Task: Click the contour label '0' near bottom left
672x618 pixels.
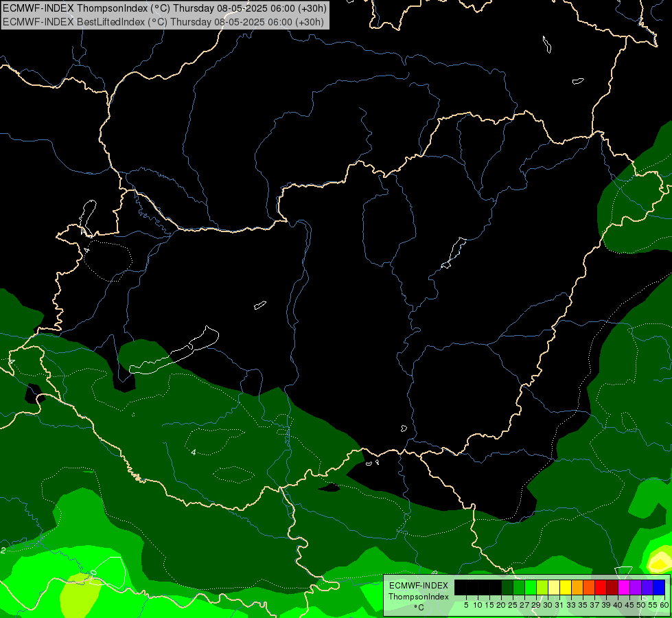Action: (x=94, y=573)
